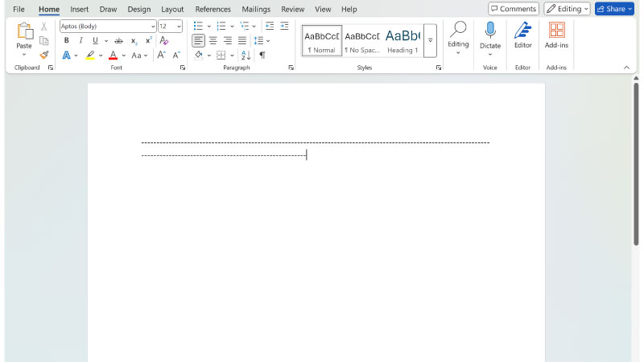Screen dimensions: 644x362
Task: Open the Change Case Aa menu
Action: coord(139,55)
